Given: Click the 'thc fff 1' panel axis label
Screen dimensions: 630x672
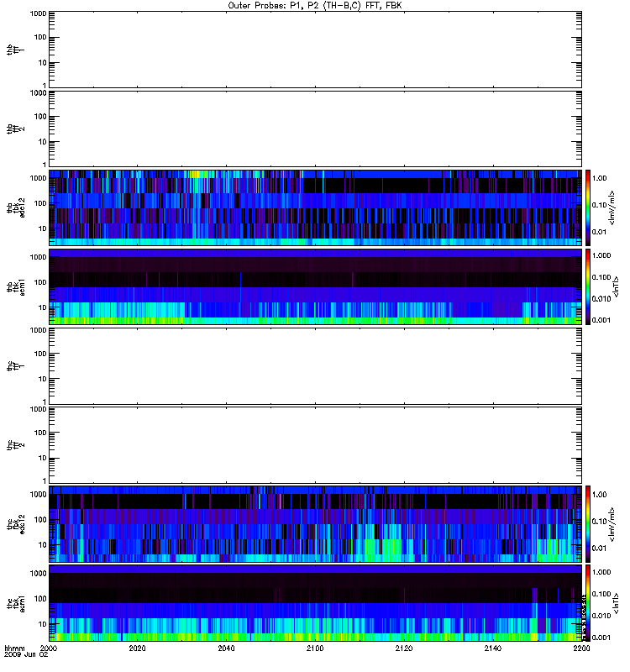Looking at the screenshot, I should 15,366.
